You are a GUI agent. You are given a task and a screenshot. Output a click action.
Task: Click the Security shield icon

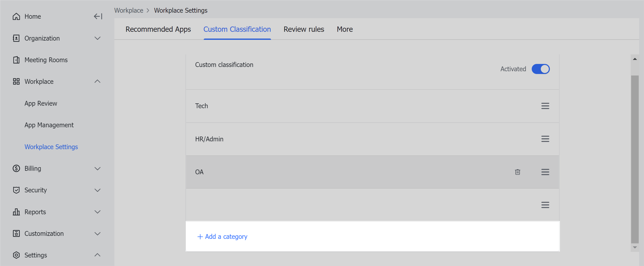16,190
